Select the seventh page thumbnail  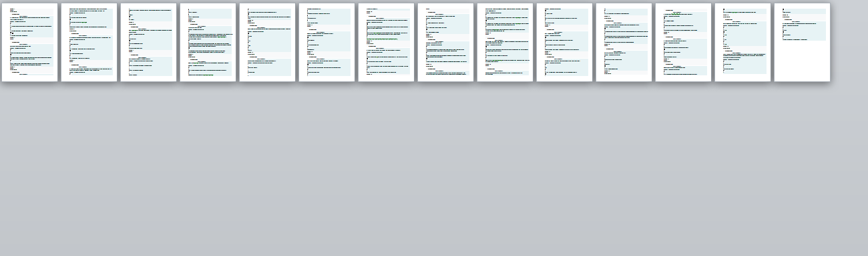click(386, 42)
